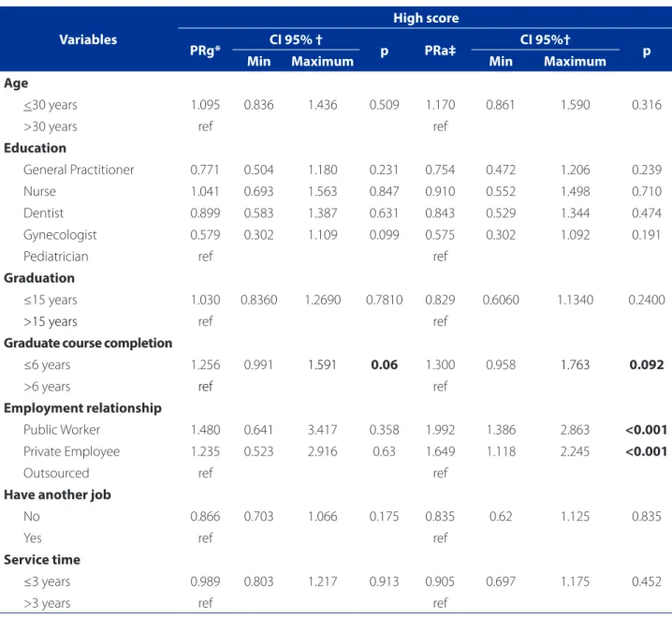672x619 pixels.
Task: Click p value 0.099 for Gynecologist
Action: [384, 235]
